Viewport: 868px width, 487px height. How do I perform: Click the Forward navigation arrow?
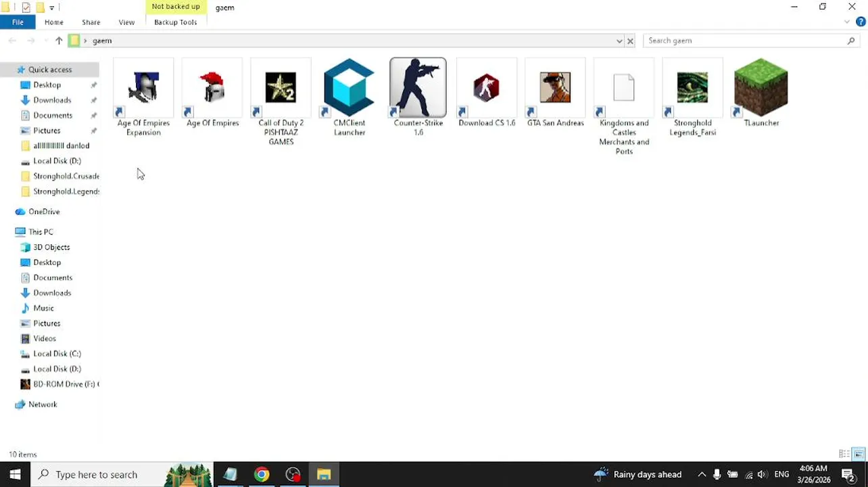pyautogui.click(x=30, y=41)
